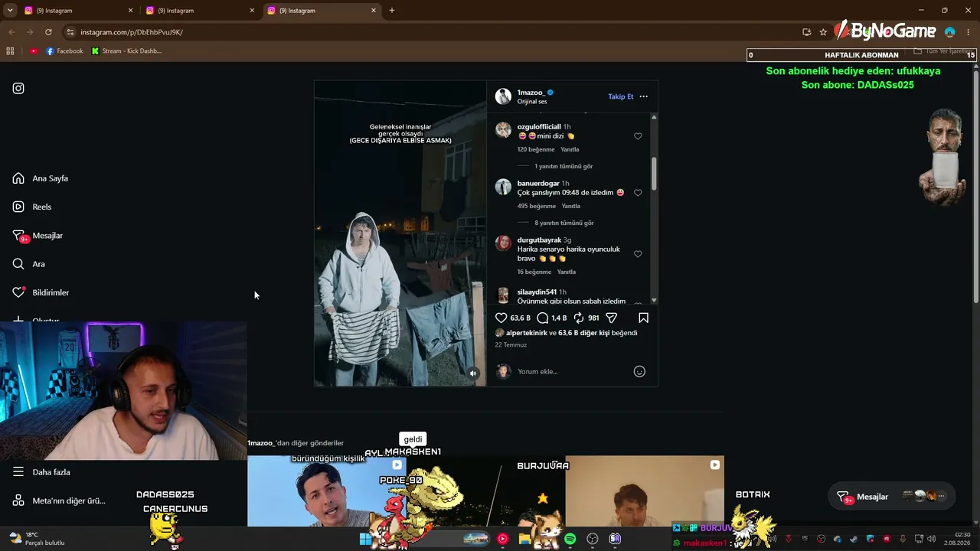
Task: Toggle video sound with the speaker icon
Action: pos(473,373)
